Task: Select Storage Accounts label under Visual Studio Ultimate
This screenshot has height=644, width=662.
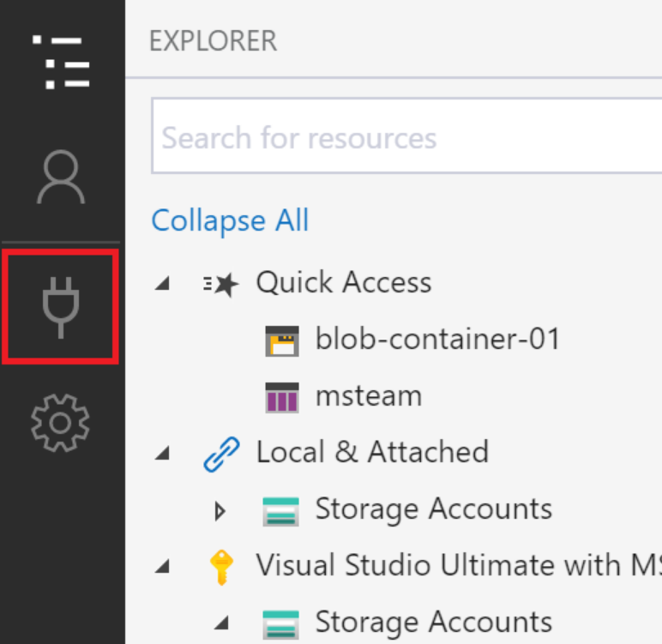Action: click(x=434, y=622)
